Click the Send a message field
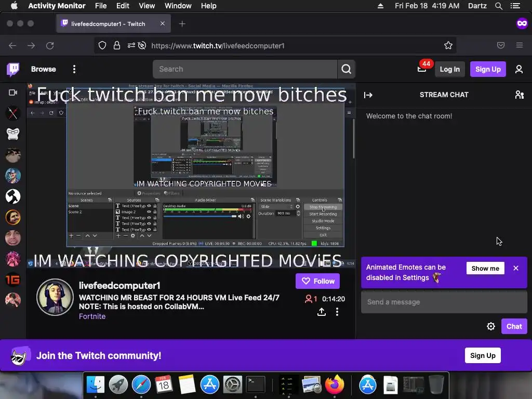Image resolution: width=532 pixels, height=399 pixels. click(444, 302)
